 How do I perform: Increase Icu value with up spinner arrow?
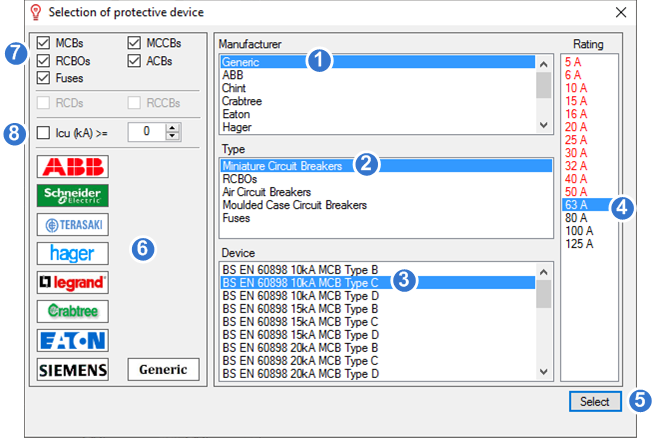coord(172,128)
